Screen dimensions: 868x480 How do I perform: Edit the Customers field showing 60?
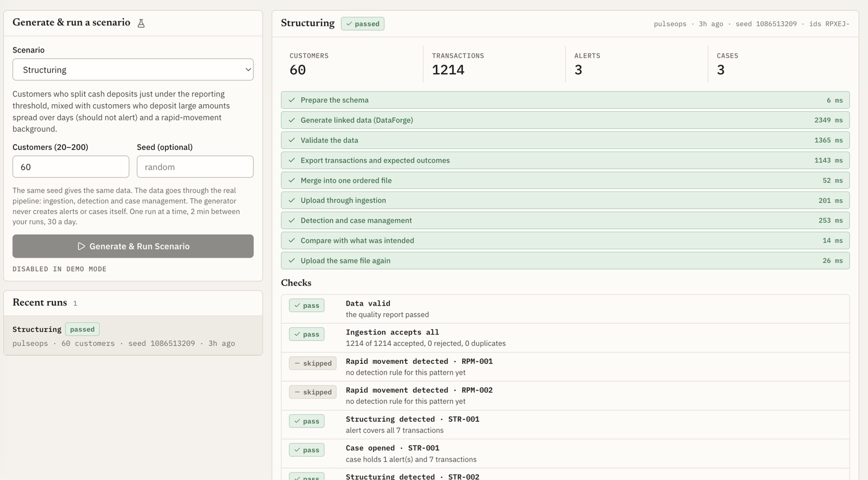(71, 167)
